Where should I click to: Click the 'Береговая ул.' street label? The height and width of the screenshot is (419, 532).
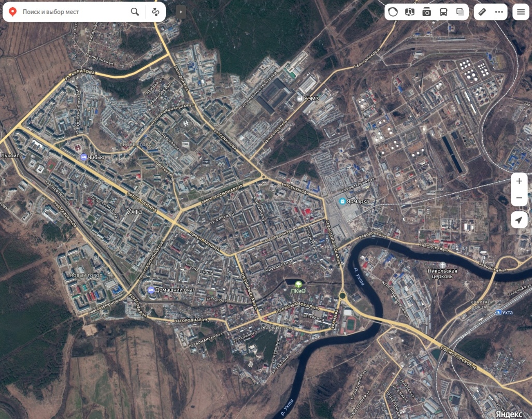[x=138, y=306]
